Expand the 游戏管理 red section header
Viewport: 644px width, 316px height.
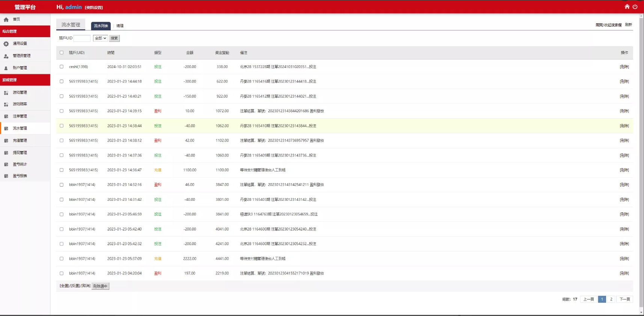(25, 80)
